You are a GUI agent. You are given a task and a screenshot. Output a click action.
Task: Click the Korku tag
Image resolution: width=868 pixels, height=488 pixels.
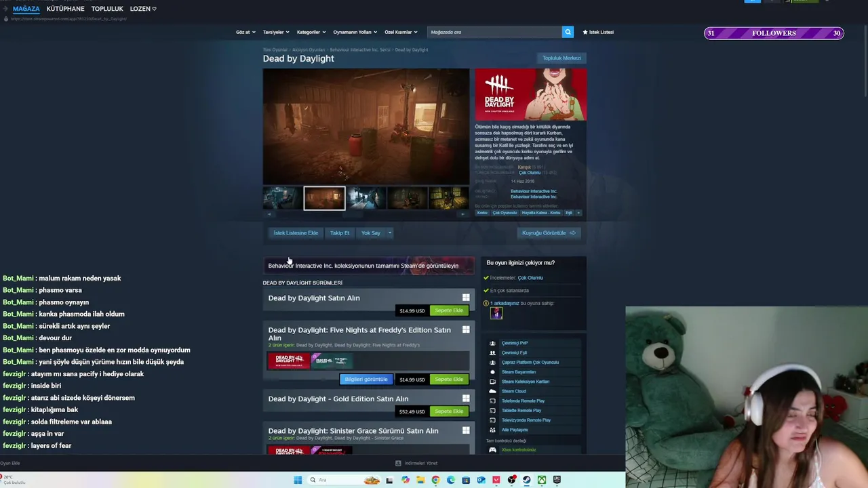(482, 213)
